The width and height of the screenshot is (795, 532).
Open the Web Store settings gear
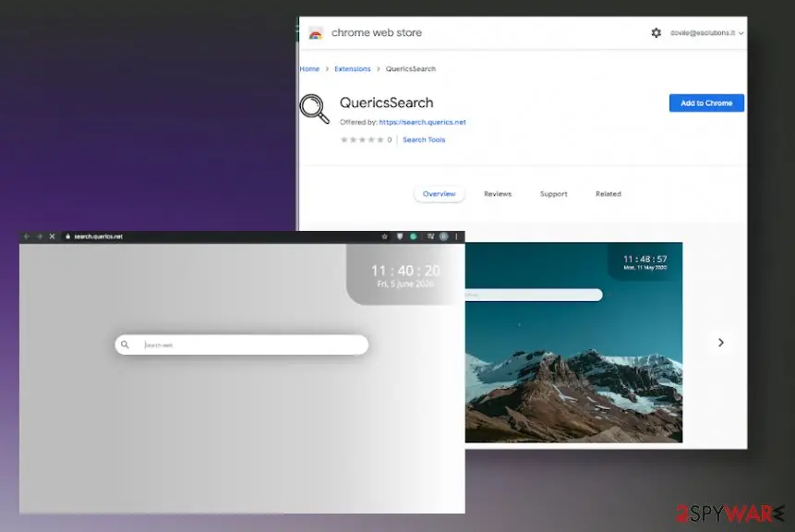coord(656,33)
